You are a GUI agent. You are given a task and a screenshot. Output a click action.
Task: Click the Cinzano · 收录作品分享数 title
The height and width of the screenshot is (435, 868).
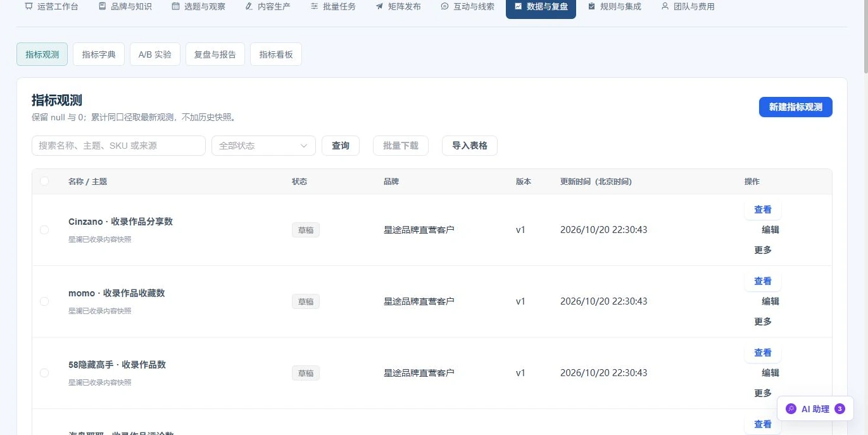click(x=120, y=222)
